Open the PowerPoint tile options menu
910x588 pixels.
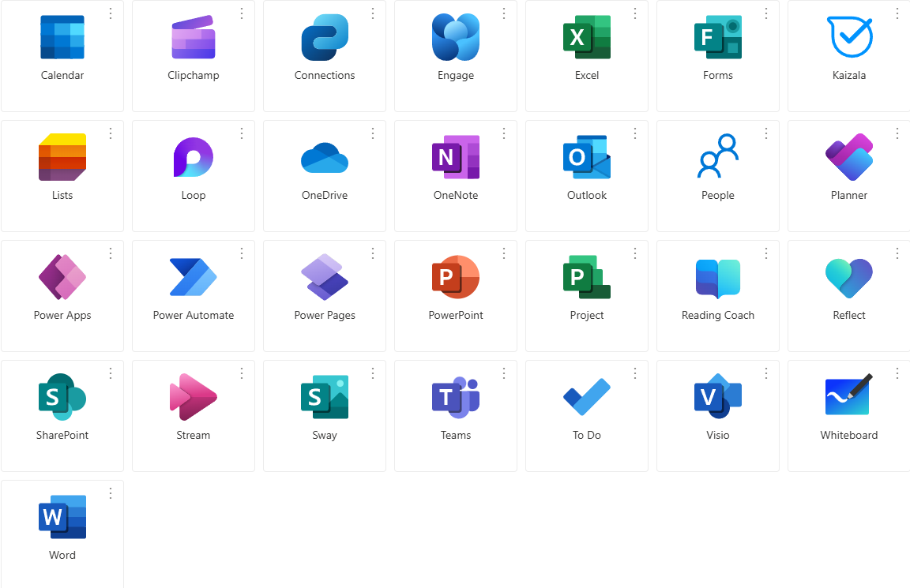click(504, 253)
